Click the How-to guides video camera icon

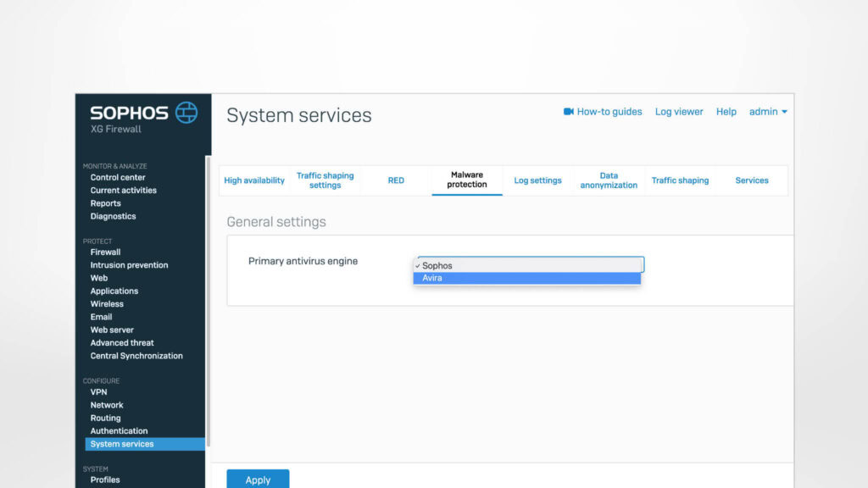[x=569, y=112]
